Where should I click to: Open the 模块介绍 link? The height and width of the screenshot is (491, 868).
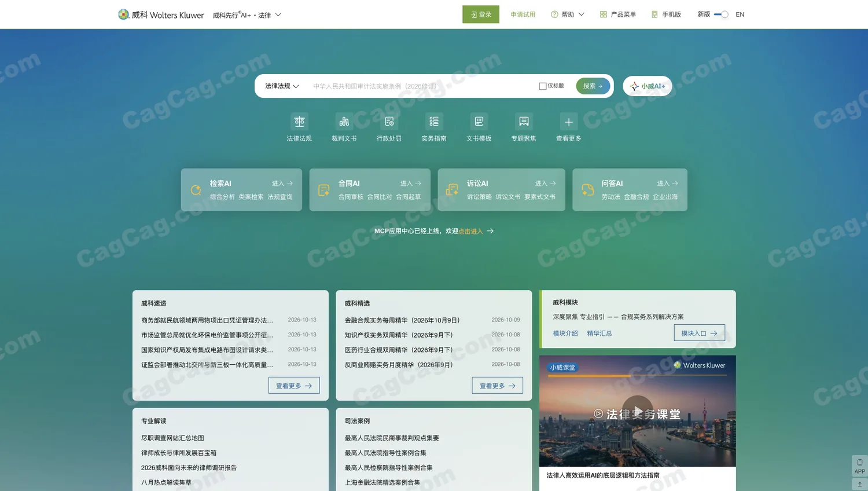point(565,334)
